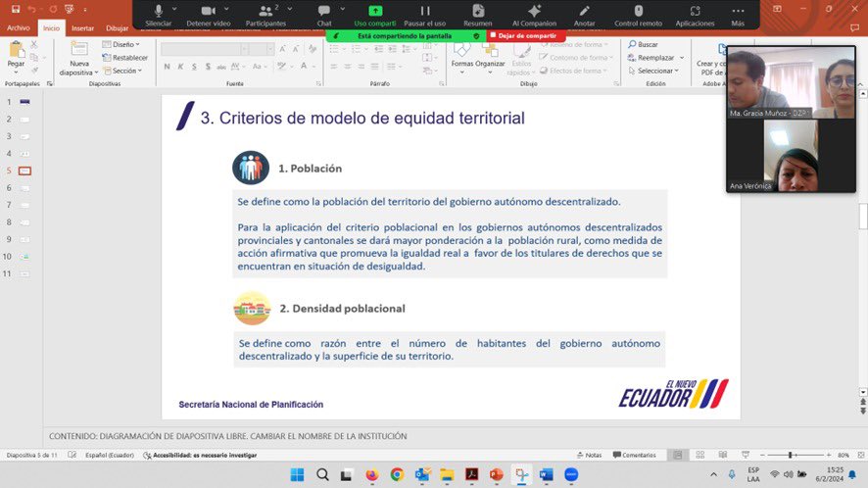This screenshot has width=868, height=488.
Task: Click the Undo arrow in quick access toolbar
Action: (32, 9)
